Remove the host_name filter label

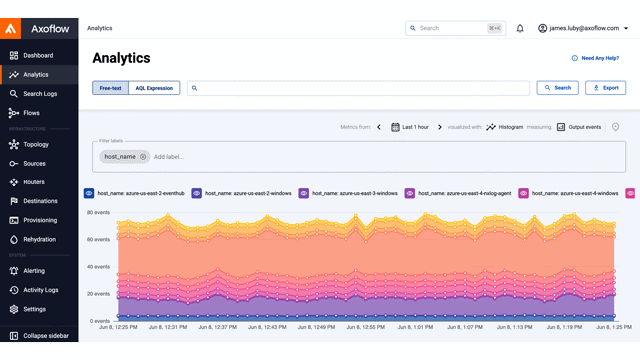pyautogui.click(x=143, y=157)
